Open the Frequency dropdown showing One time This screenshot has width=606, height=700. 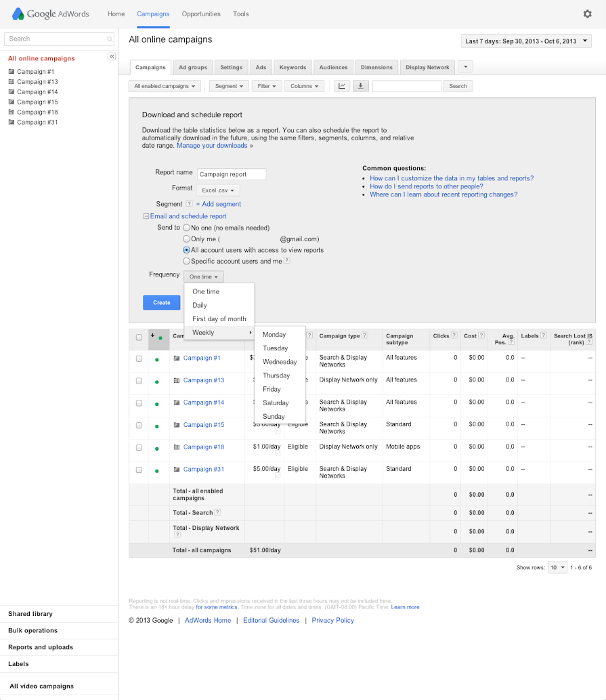pos(203,276)
